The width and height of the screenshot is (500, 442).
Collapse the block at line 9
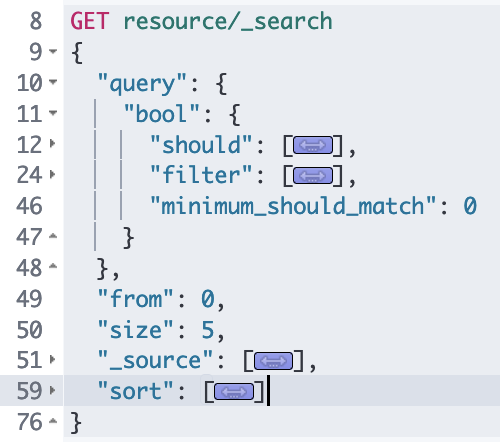click(53, 51)
